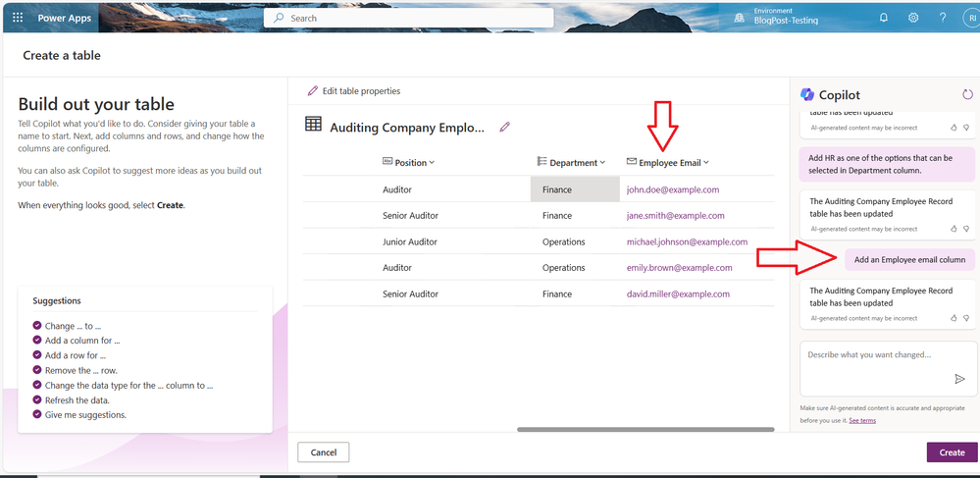The height and width of the screenshot is (478, 980).
Task: Select suggestion 'Give me suggestions.'
Action: pyautogui.click(x=79, y=415)
